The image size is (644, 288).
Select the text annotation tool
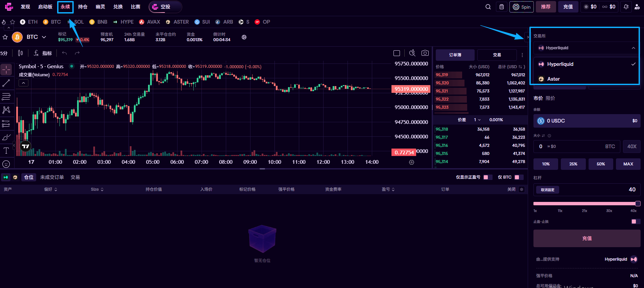click(x=6, y=151)
